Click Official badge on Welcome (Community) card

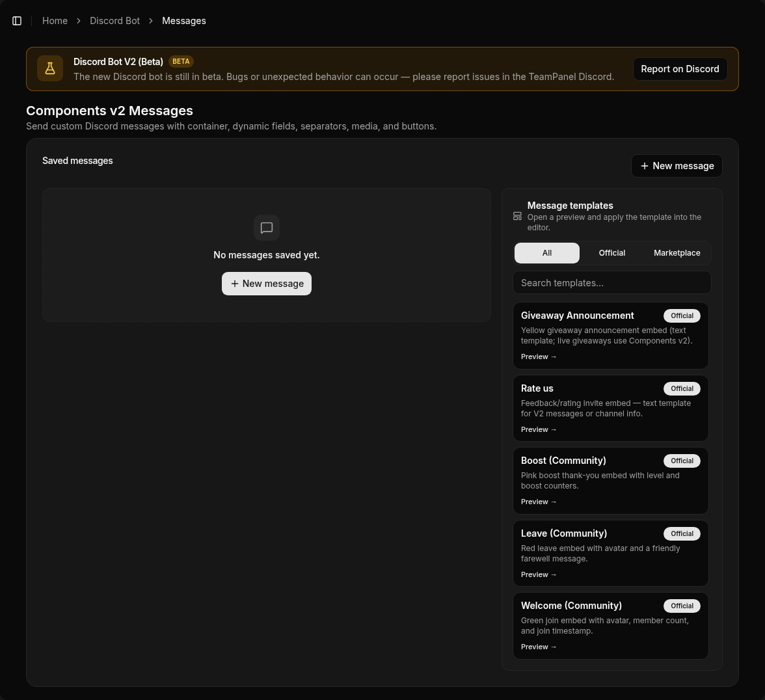pyautogui.click(x=682, y=606)
